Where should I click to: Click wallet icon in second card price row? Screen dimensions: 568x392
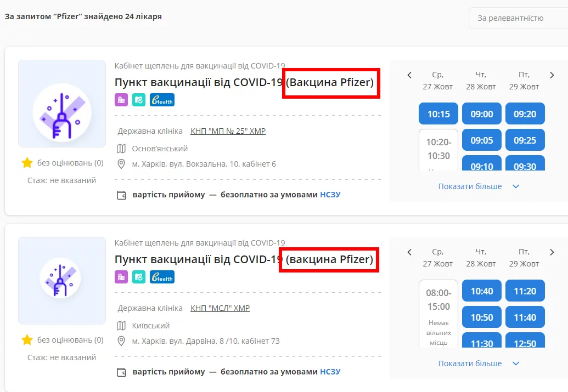[x=121, y=372]
